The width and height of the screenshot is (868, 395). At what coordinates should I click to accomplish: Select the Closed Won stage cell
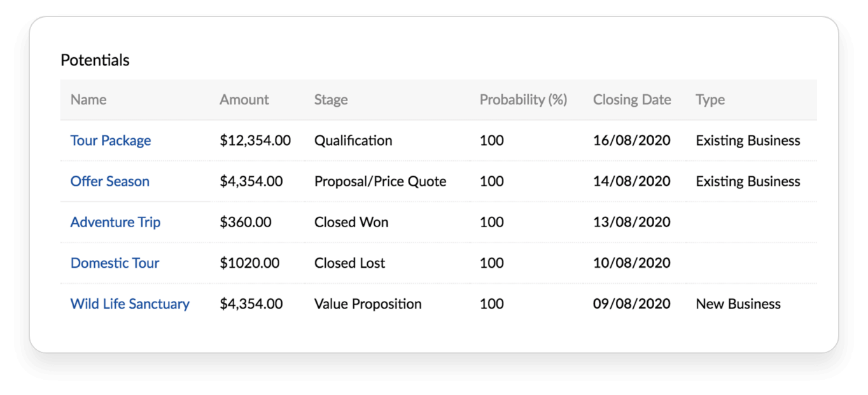click(351, 222)
